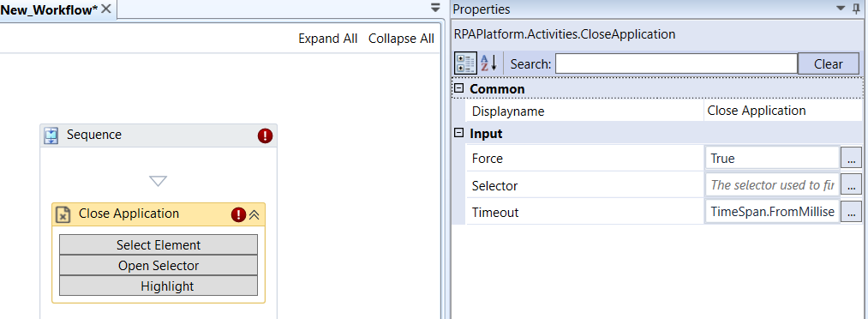This screenshot has width=868, height=319.
Task: Click Expand All in the designer
Action: pos(327,39)
